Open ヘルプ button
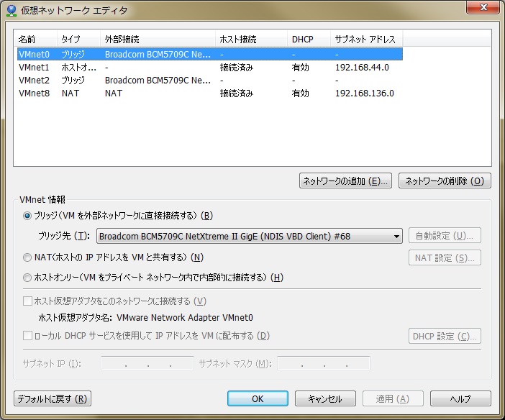The width and height of the screenshot is (505, 420). [x=460, y=398]
